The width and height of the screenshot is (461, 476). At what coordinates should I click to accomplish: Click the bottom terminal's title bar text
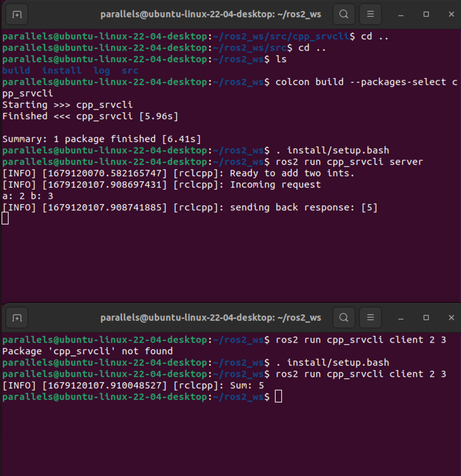(211, 317)
